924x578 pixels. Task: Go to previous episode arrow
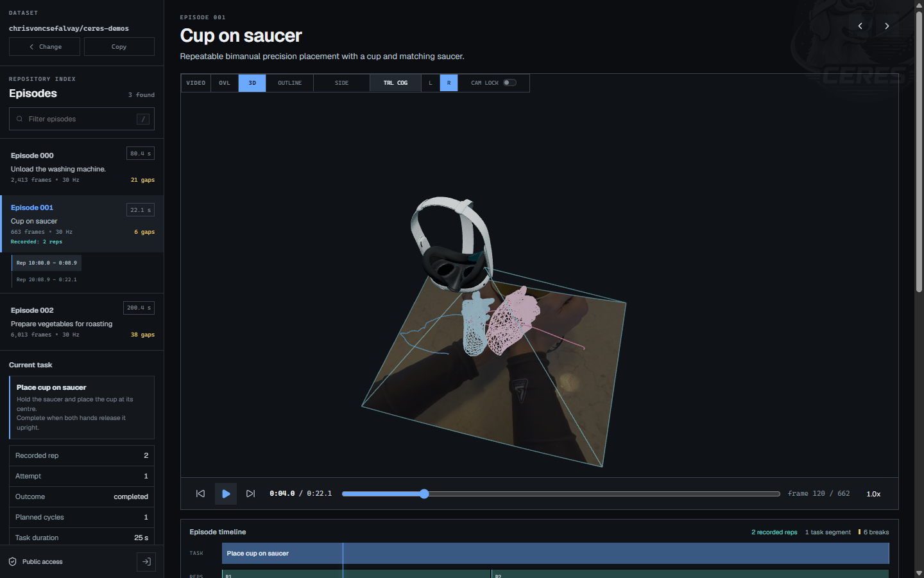(860, 26)
